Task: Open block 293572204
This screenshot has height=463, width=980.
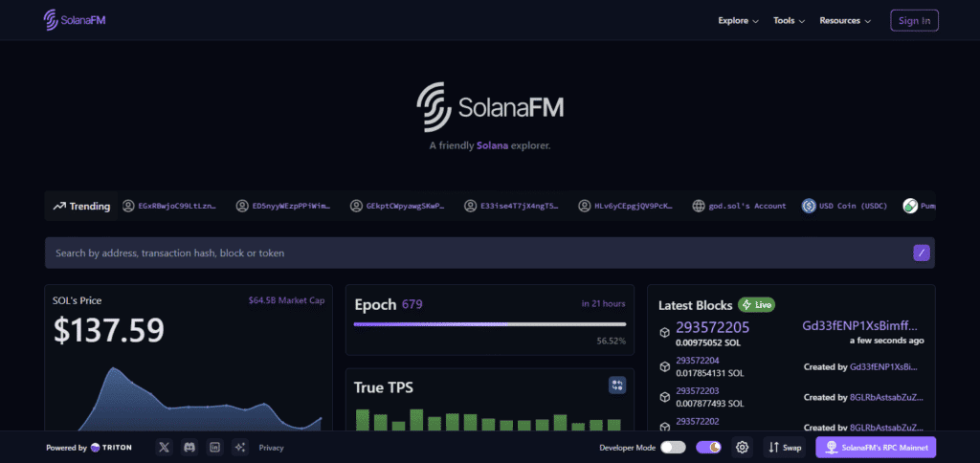Action: (x=697, y=361)
